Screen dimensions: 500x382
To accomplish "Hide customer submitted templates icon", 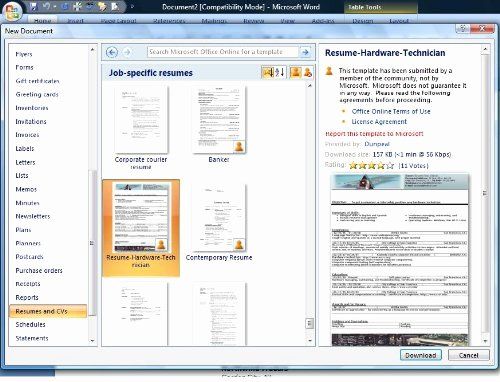I will click(308, 72).
